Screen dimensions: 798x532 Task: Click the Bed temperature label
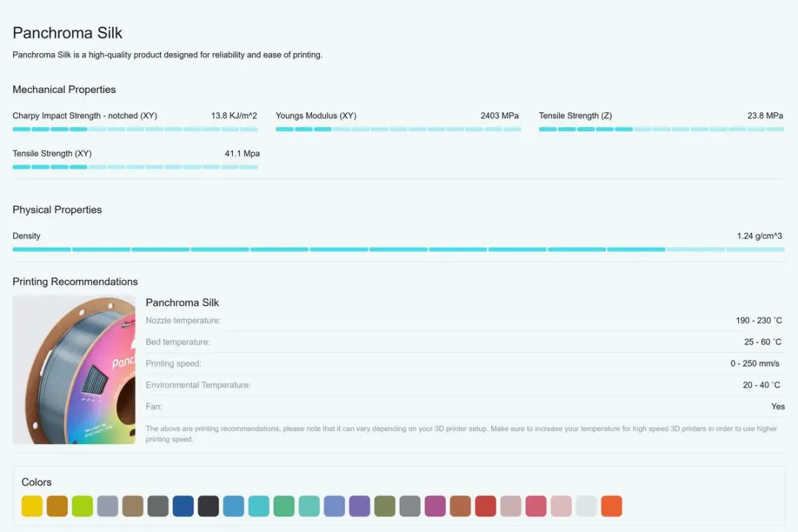pyautogui.click(x=177, y=342)
